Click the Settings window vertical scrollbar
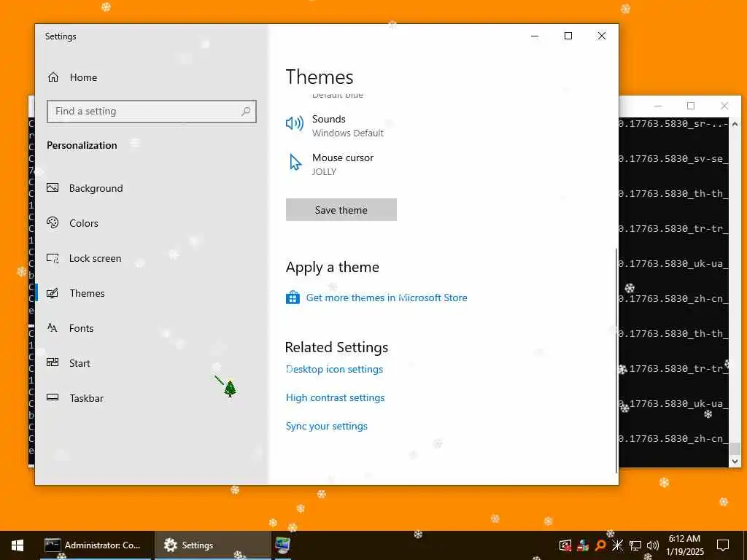747x560 pixels. tap(616, 359)
